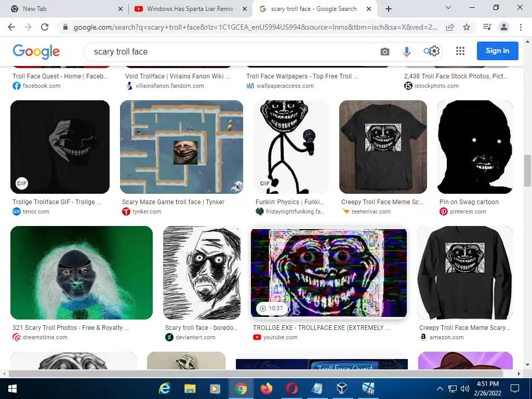Screen dimensions: 532x399
Task: Click the amazon.com source link
Action: tap(446, 338)
